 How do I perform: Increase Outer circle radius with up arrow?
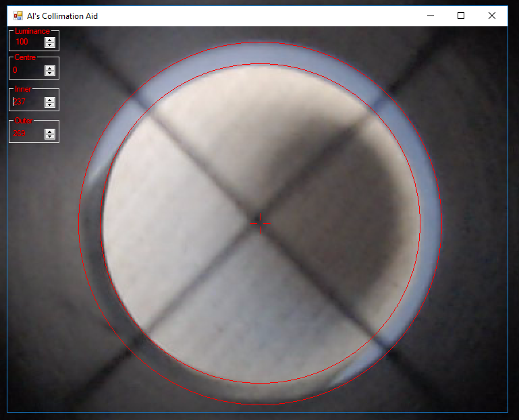click(x=50, y=131)
